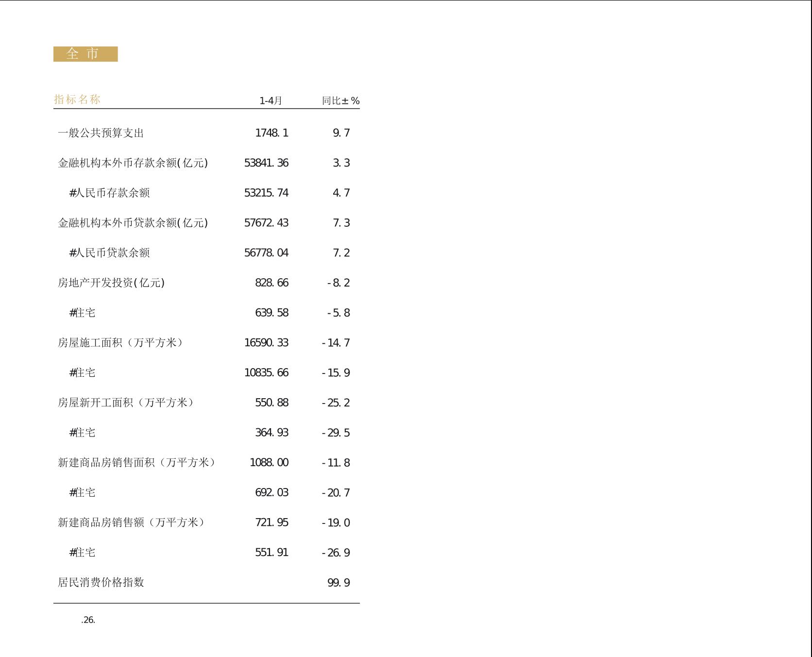This screenshot has height=657, width=812.
Task: Click the -26.9 percentage value
Action: point(336,553)
